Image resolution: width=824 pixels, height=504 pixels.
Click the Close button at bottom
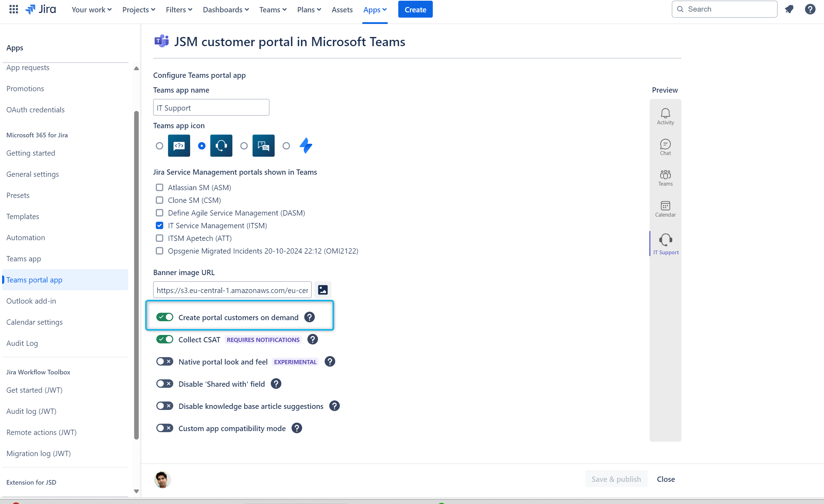click(x=666, y=479)
